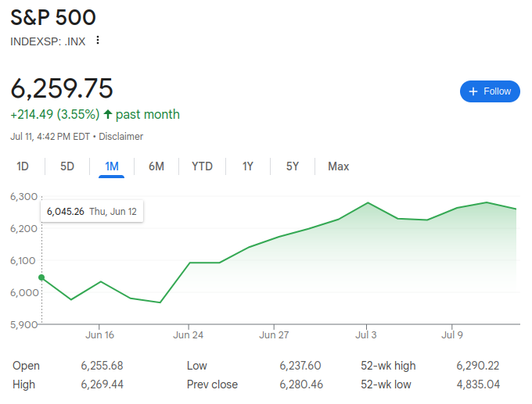
Task: Click the Low label in stats table
Action: click(x=197, y=366)
